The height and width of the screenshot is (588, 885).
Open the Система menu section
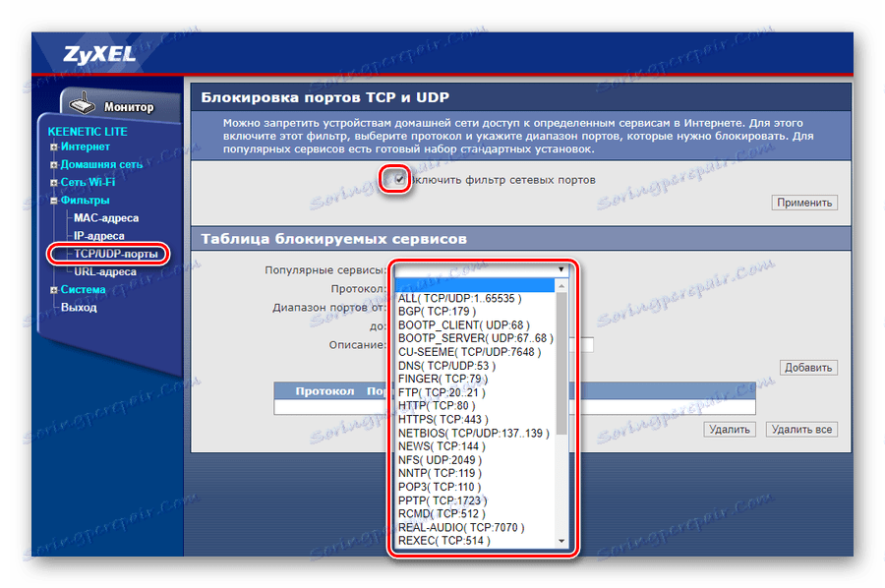[x=83, y=289]
